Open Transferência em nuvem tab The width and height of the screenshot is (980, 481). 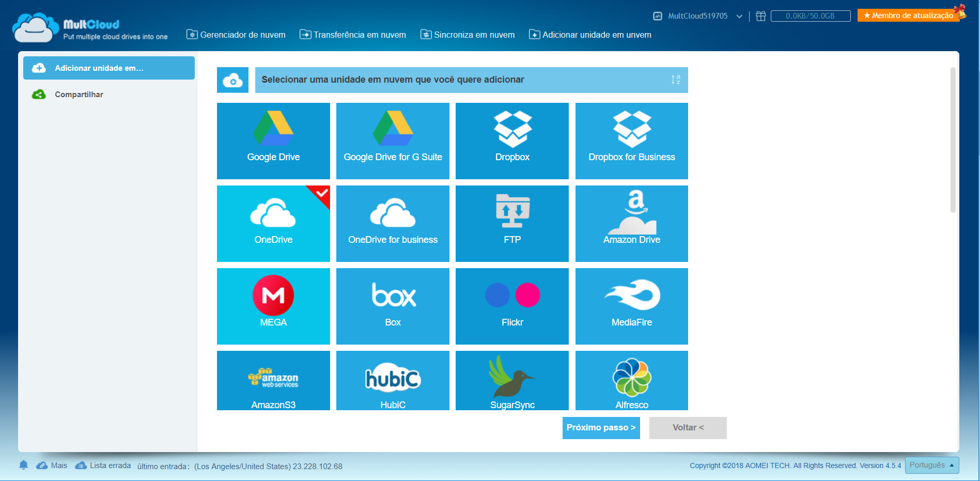pyautogui.click(x=353, y=35)
